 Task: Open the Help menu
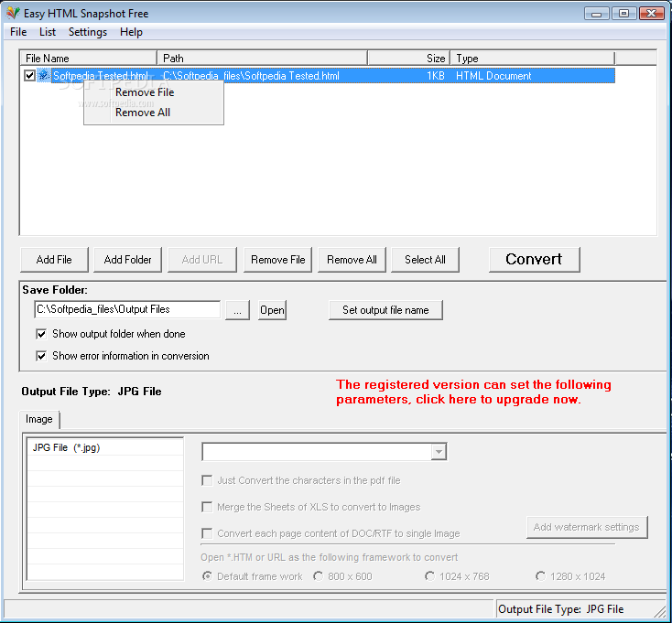pyautogui.click(x=131, y=32)
